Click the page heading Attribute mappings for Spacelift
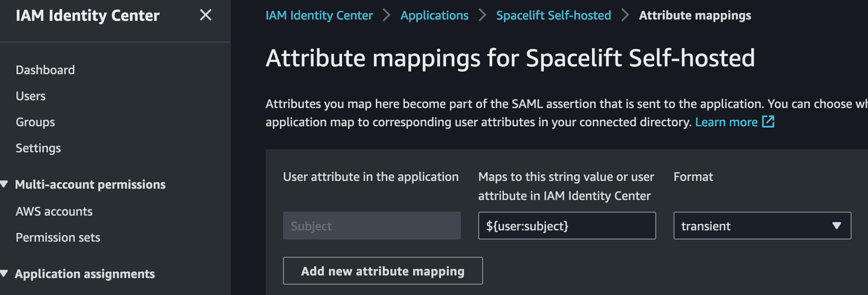This screenshot has width=868, height=295. (x=510, y=58)
